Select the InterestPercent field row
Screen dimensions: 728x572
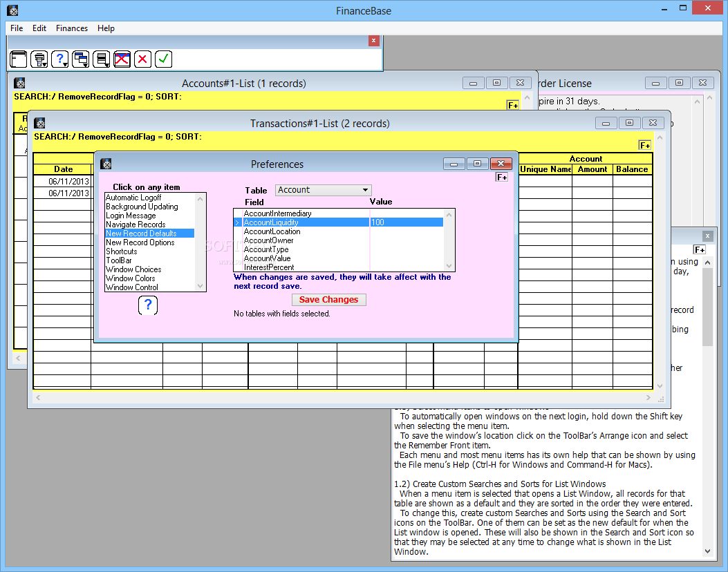pos(339,267)
